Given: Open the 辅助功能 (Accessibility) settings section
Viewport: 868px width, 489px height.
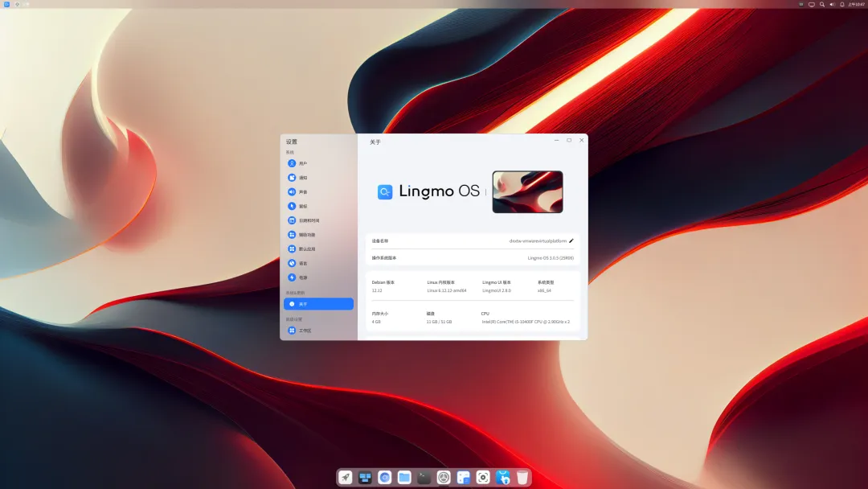Looking at the screenshot, I should [x=318, y=235].
